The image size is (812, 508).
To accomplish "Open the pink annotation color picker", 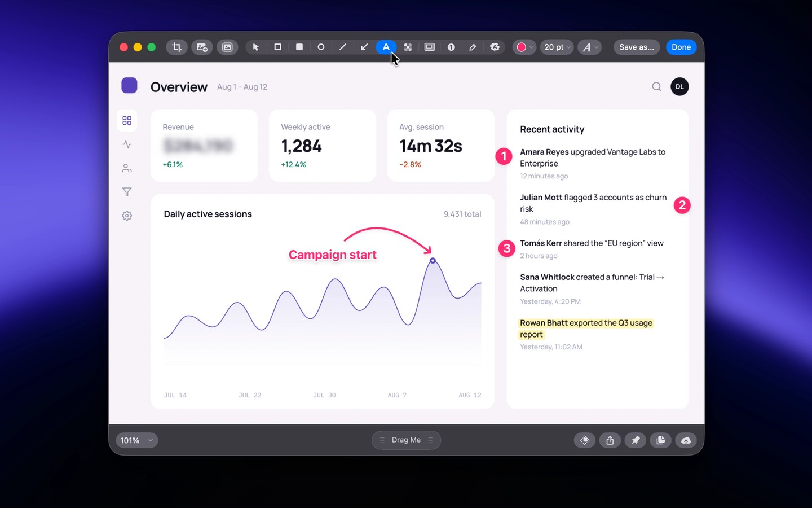I will 524,47.
